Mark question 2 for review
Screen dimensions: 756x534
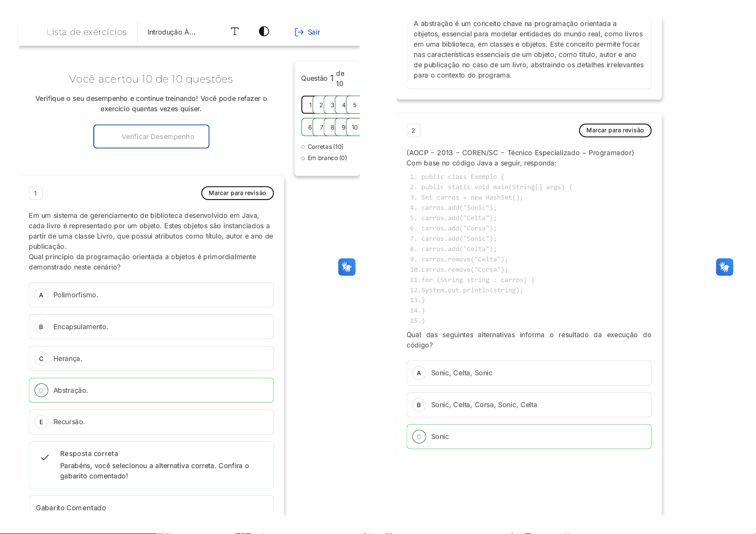[615, 130]
